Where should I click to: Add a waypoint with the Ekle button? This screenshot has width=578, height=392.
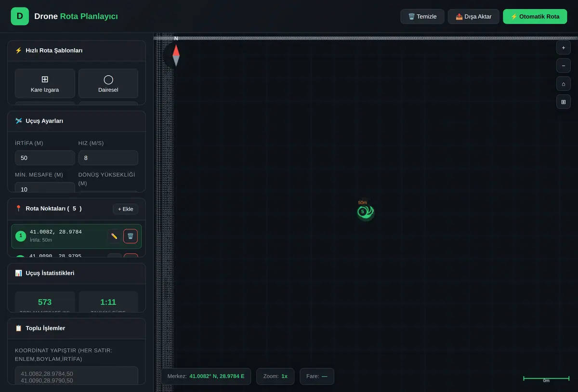coord(126,209)
